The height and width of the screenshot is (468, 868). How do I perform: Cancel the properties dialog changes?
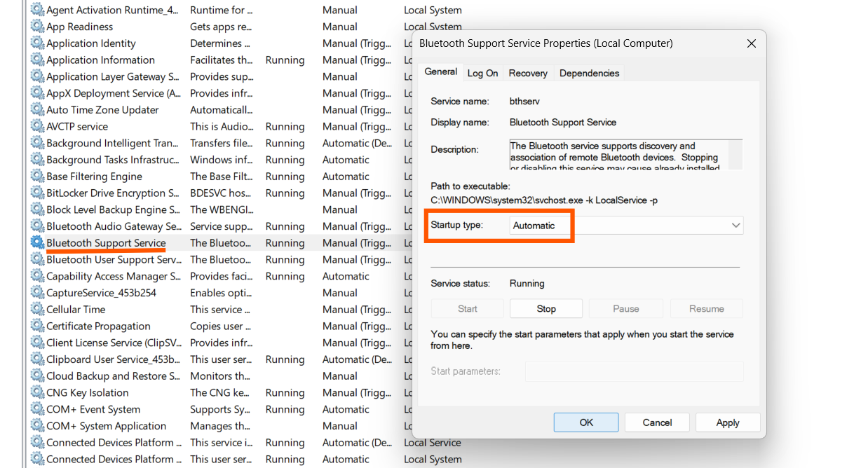point(656,422)
